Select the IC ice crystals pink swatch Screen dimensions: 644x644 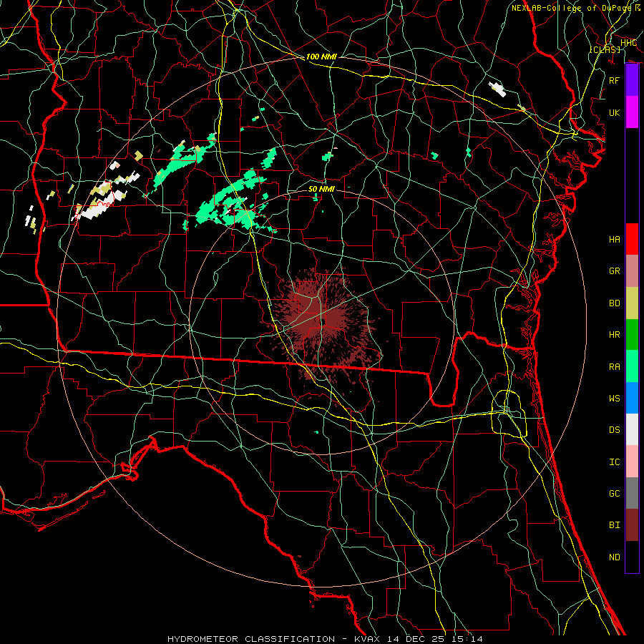[632, 462]
